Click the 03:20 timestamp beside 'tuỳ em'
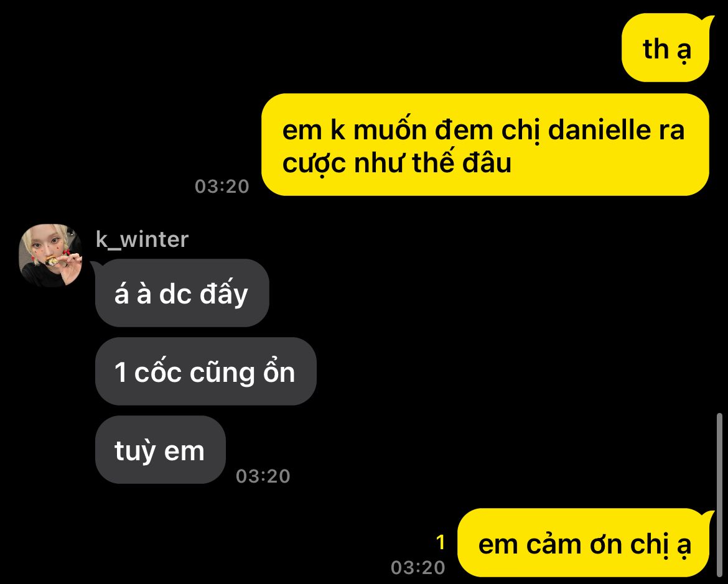This screenshot has height=584, width=728. click(263, 476)
